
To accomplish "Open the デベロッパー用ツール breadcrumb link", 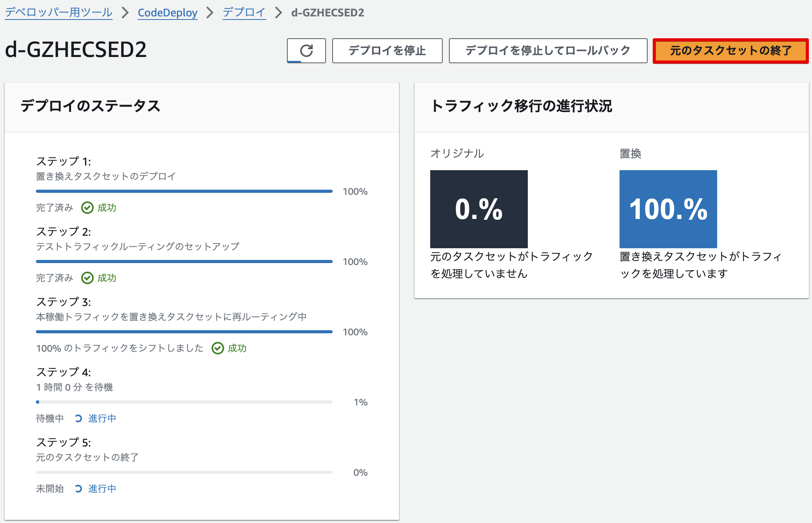I will (58, 12).
